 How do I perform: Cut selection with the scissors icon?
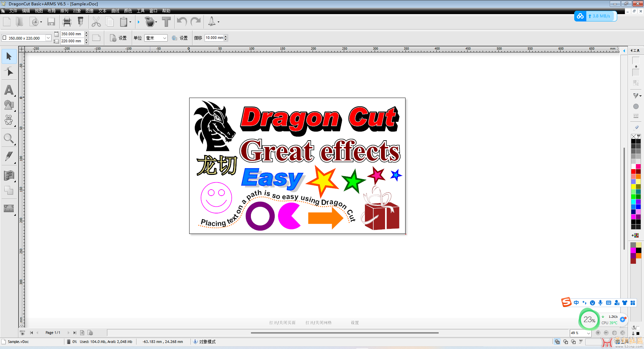coord(96,22)
